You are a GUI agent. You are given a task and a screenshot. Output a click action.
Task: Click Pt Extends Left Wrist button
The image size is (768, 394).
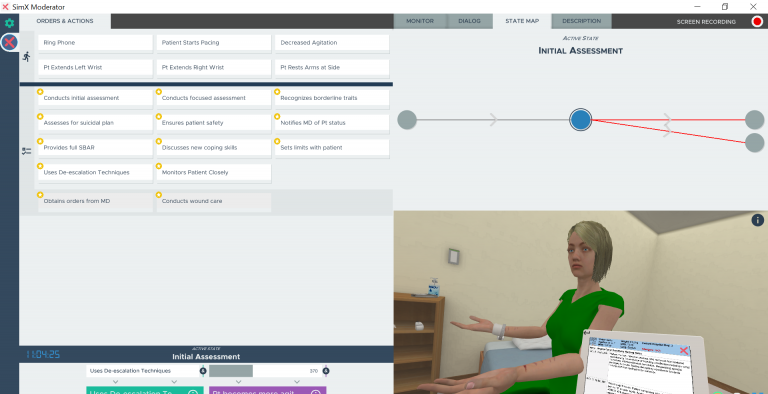click(x=95, y=68)
